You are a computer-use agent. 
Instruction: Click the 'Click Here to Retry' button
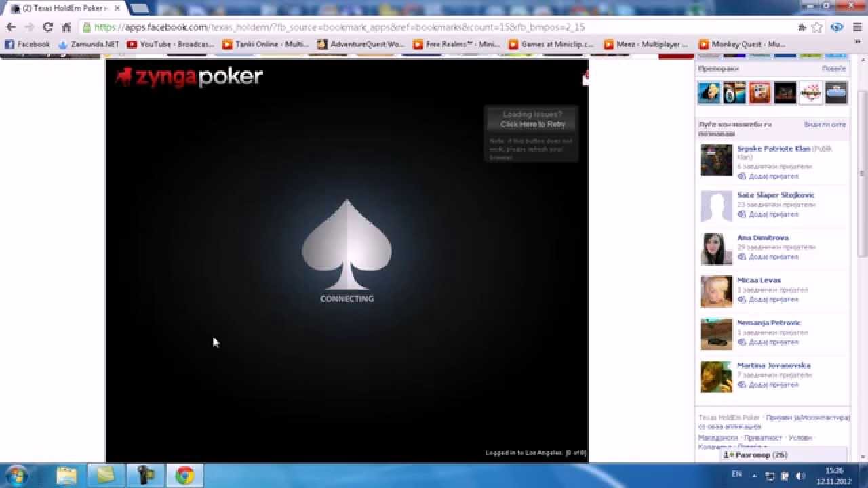pyautogui.click(x=532, y=119)
